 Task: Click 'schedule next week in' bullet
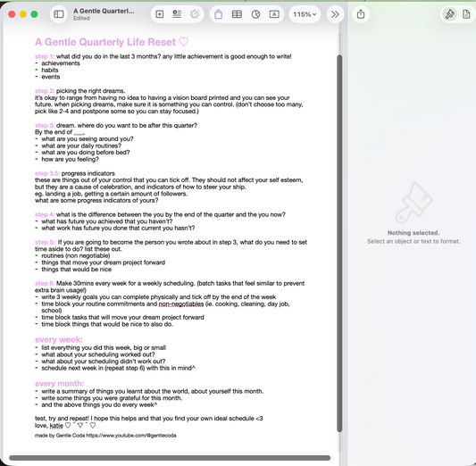point(119,368)
